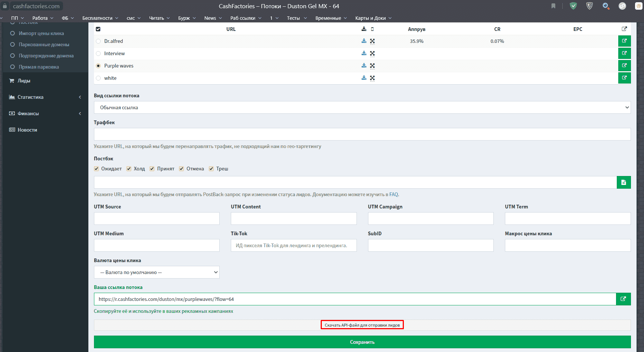Click green postback document icon button
644x352 pixels.
click(x=623, y=182)
